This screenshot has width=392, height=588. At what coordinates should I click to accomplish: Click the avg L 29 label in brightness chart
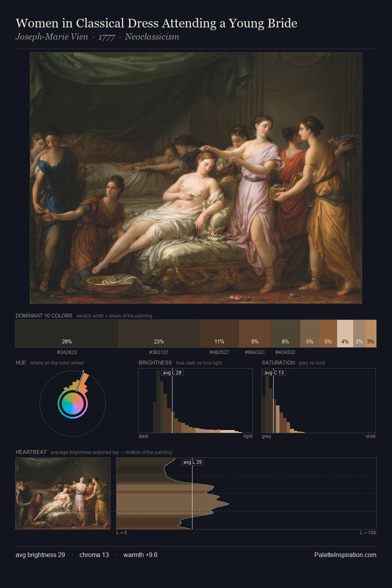172,373
